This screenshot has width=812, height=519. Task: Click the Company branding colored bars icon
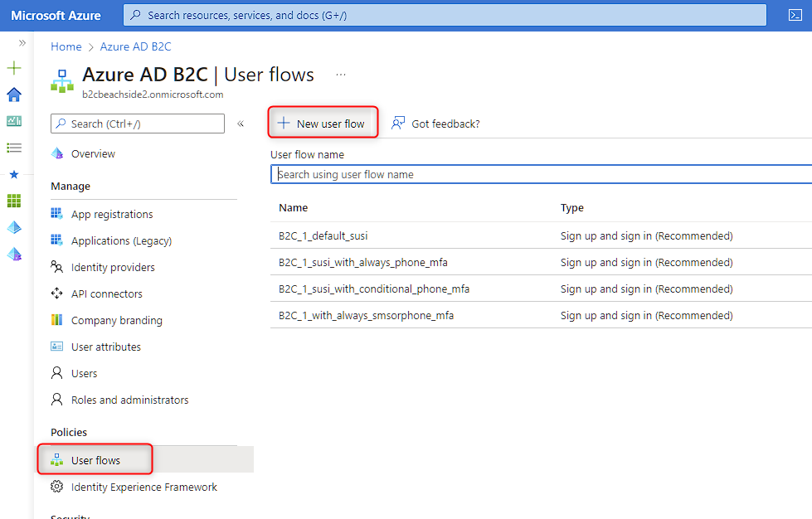[57, 320]
